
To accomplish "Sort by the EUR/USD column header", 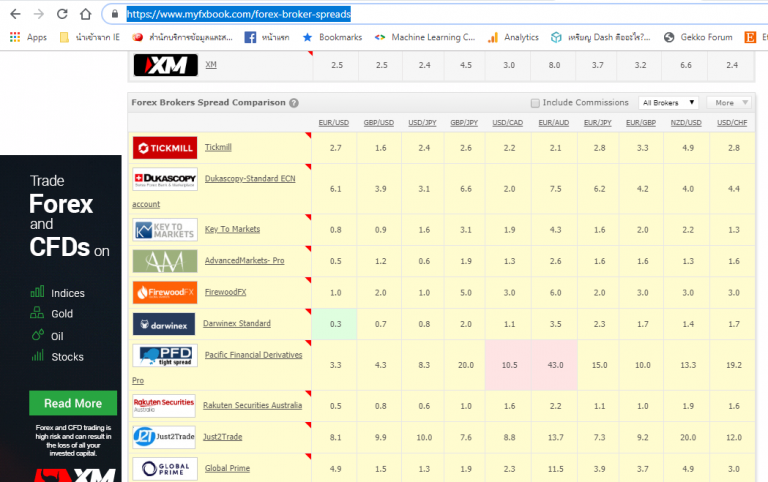I will point(334,122).
